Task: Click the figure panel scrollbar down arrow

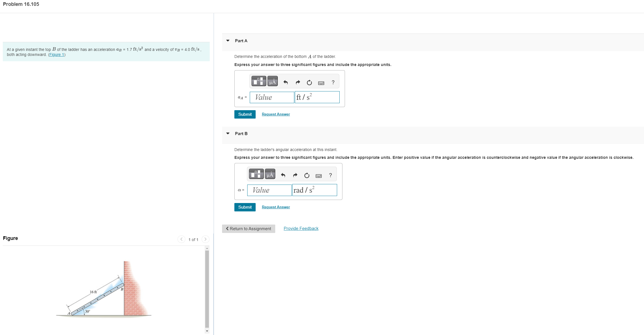Action: (207, 331)
